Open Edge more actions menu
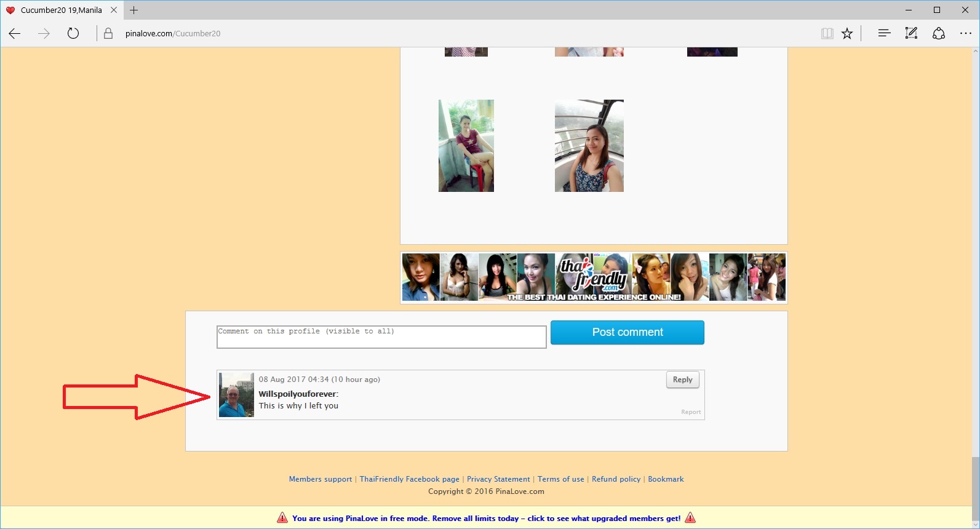The width and height of the screenshot is (980, 529). point(965,34)
